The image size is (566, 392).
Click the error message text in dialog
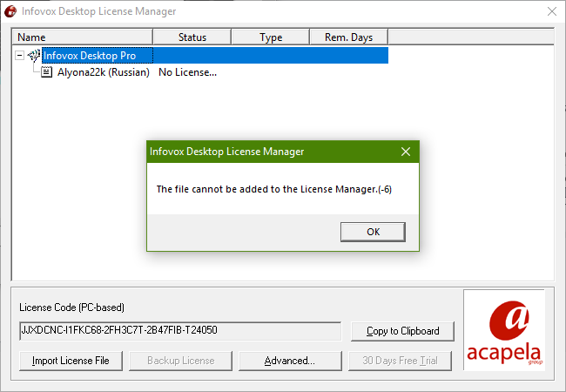click(274, 189)
